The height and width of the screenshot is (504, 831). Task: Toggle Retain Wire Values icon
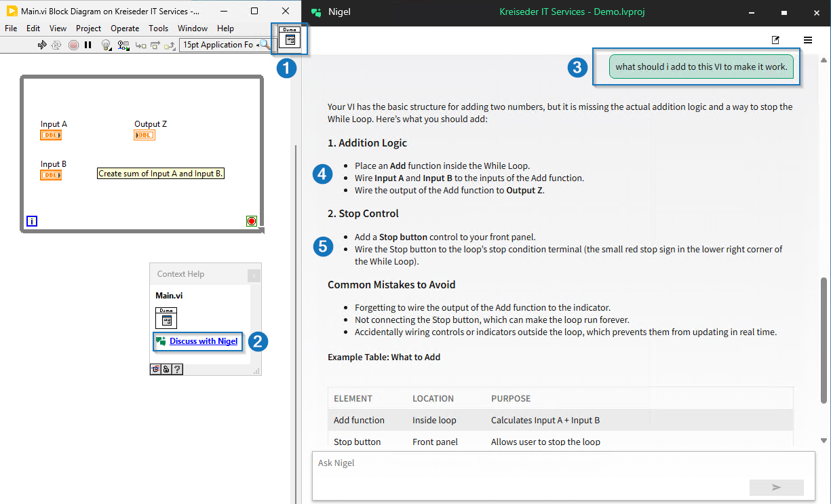[123, 45]
